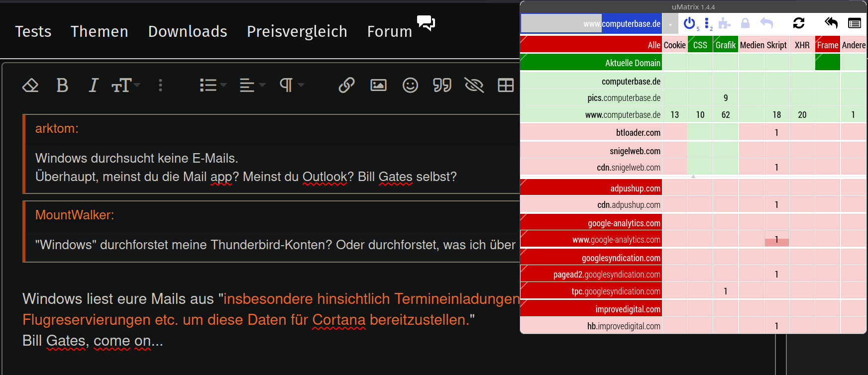
Task: Toggle the Andere column header
Action: [854, 45]
